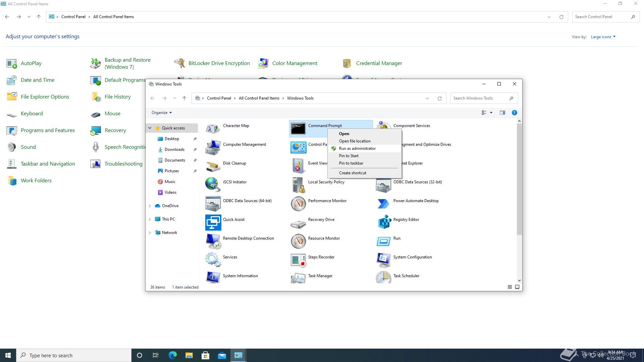Toggle the preview pane button
Image resolution: width=644 pixels, height=362 pixels.
(502, 113)
